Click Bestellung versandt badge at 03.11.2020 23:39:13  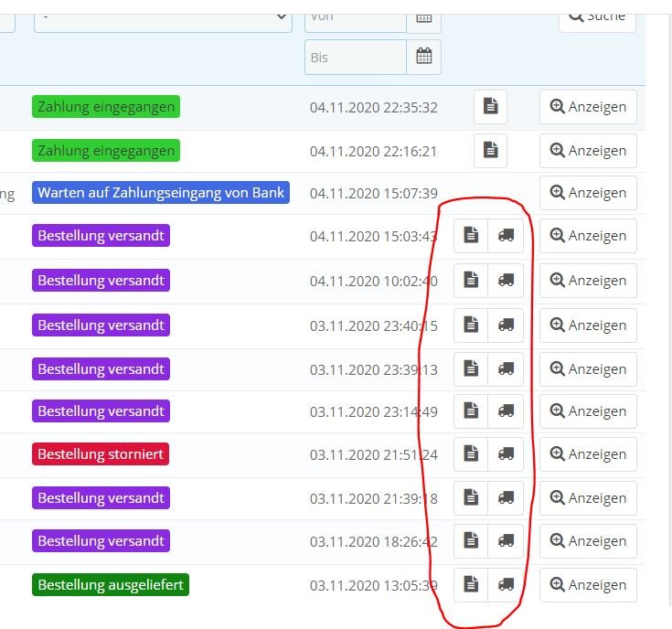[x=101, y=369]
